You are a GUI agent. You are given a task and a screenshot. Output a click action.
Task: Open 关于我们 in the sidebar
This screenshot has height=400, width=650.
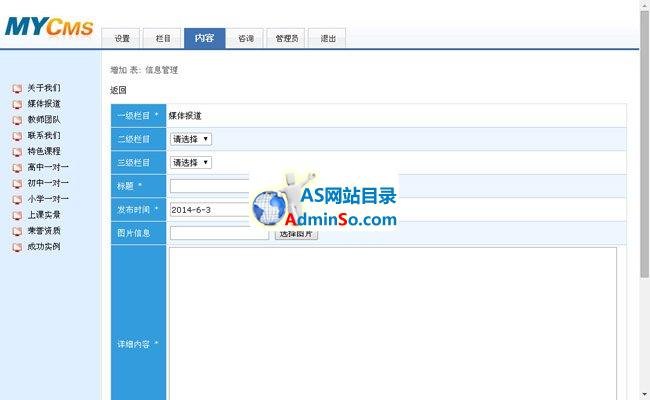44,88
